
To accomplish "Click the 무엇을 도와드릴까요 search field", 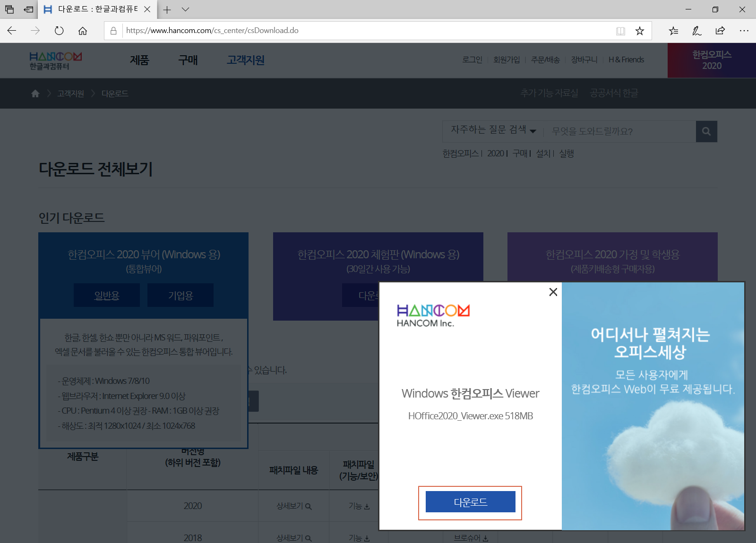I will pos(620,131).
